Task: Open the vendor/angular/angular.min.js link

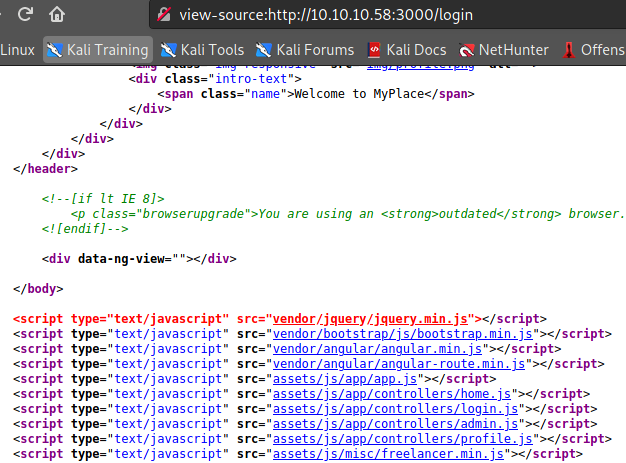Action: 377,349
